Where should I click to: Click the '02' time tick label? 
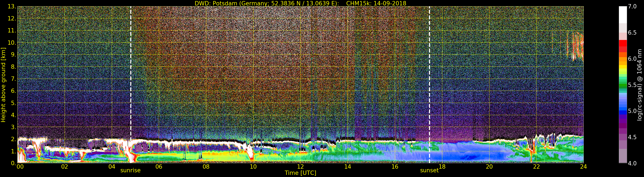65,166
